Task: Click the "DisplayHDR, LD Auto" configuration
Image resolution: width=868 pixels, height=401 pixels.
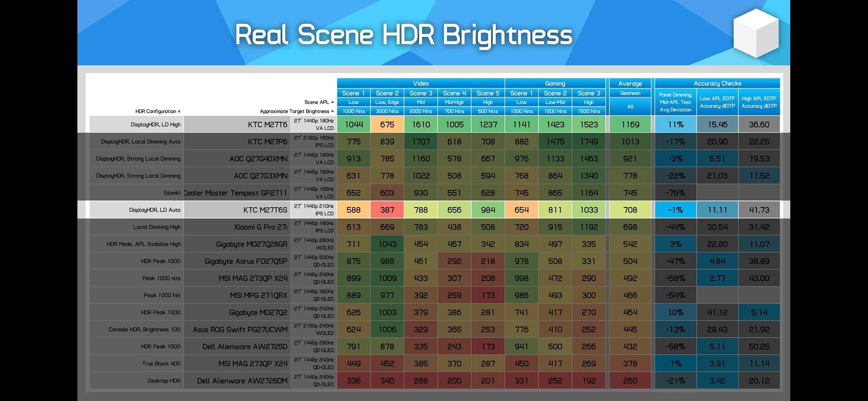Action: pos(155,210)
